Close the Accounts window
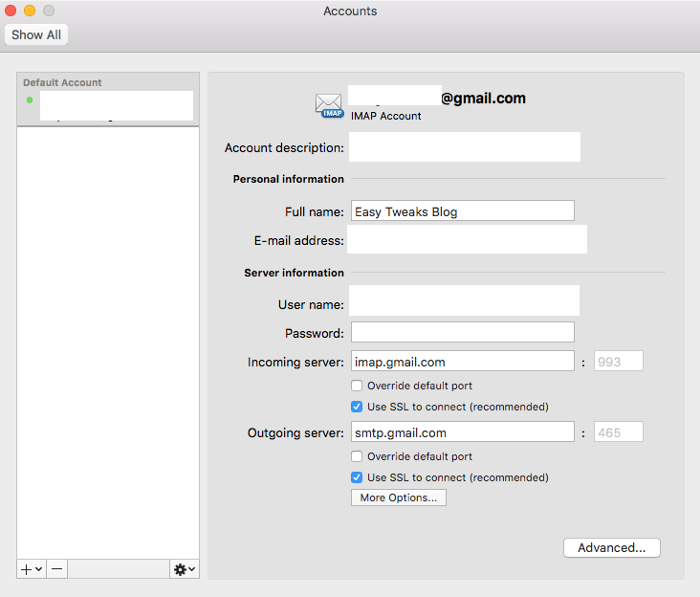 click(11, 11)
